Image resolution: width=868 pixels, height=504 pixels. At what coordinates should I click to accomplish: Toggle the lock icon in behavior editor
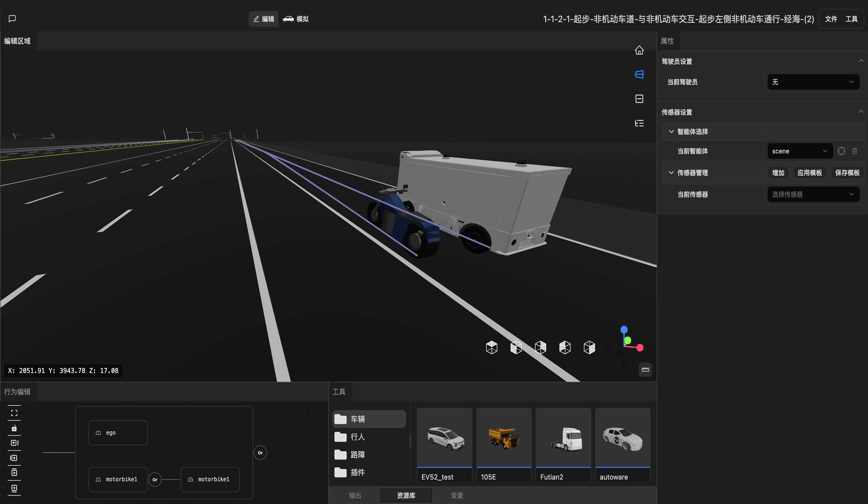pos(14,428)
